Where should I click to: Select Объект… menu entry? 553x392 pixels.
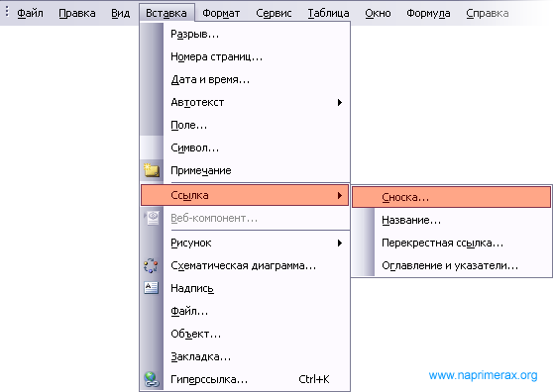(245, 334)
